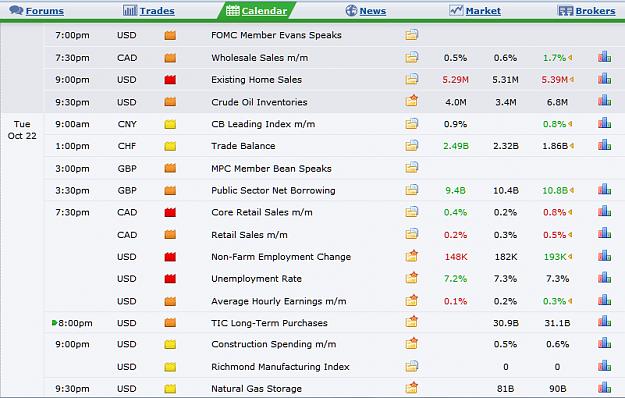Click event name Non-Farm Employment Change
The width and height of the screenshot is (625, 398).
281,257
